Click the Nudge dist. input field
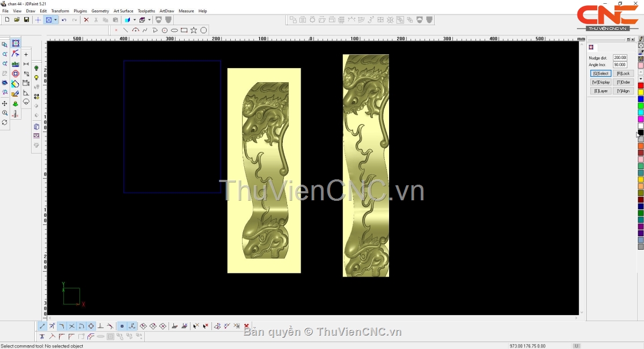The image size is (644, 349). 620,57
